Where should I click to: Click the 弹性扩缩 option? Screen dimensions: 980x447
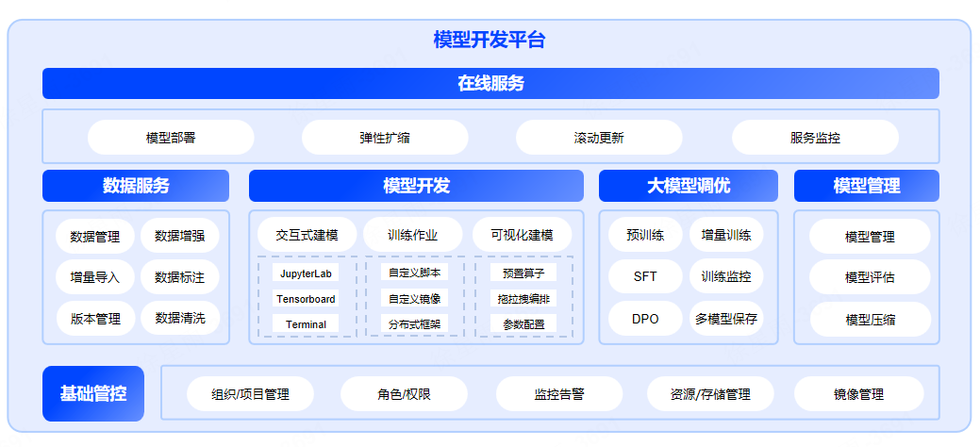click(385, 138)
